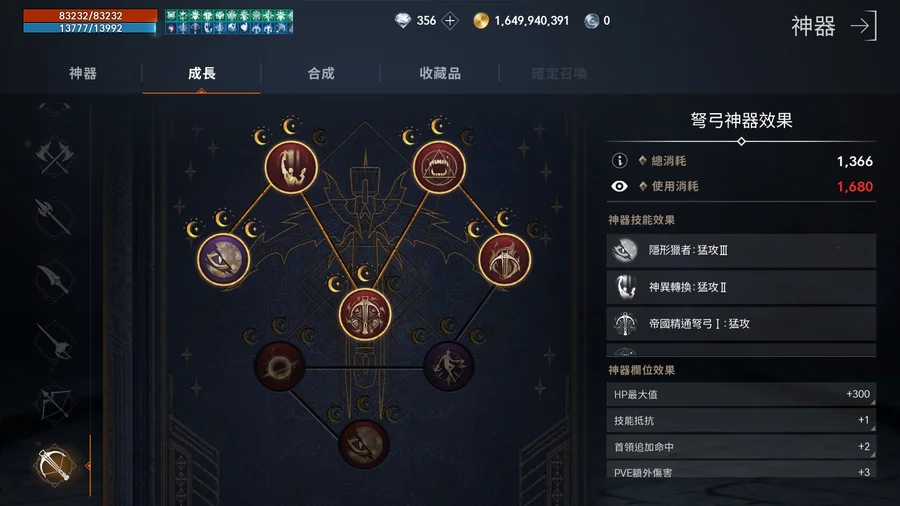Select the halberd weapon icon in sidebar
This screenshot has width=900, height=506.
(x=53, y=216)
